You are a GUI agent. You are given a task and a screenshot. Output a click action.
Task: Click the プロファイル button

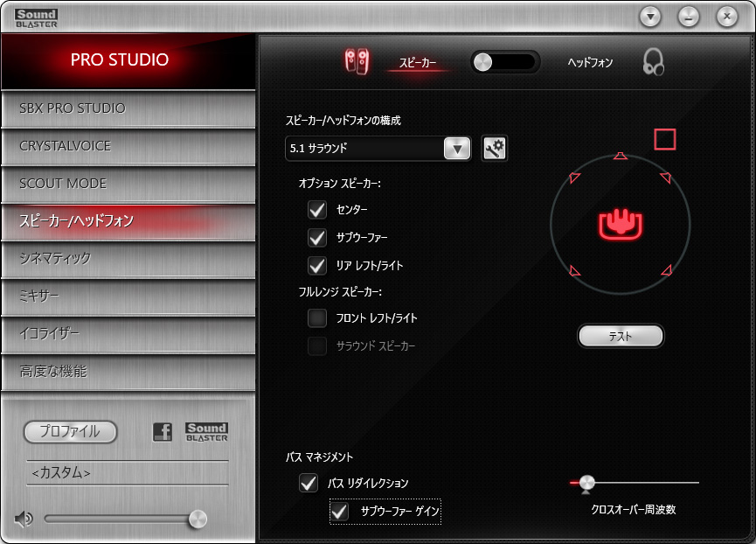tap(71, 432)
